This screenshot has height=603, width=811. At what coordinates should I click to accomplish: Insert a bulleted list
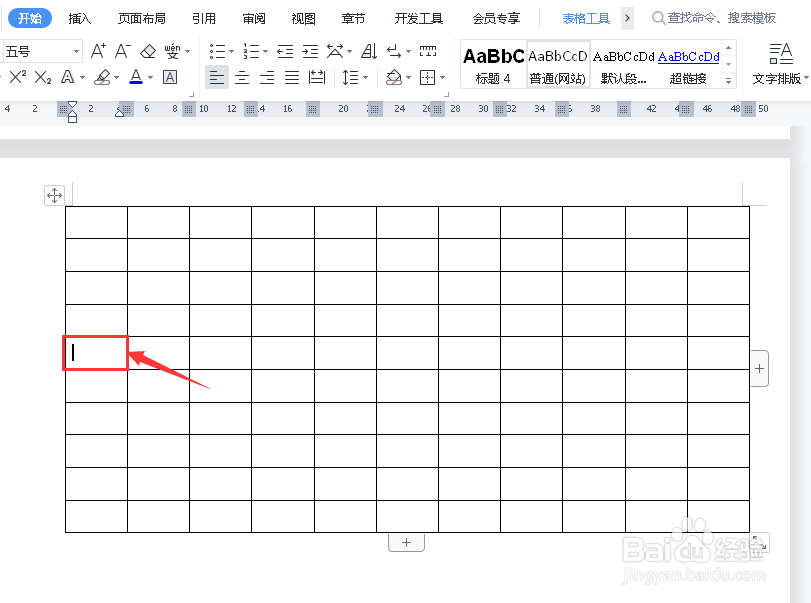[217, 51]
